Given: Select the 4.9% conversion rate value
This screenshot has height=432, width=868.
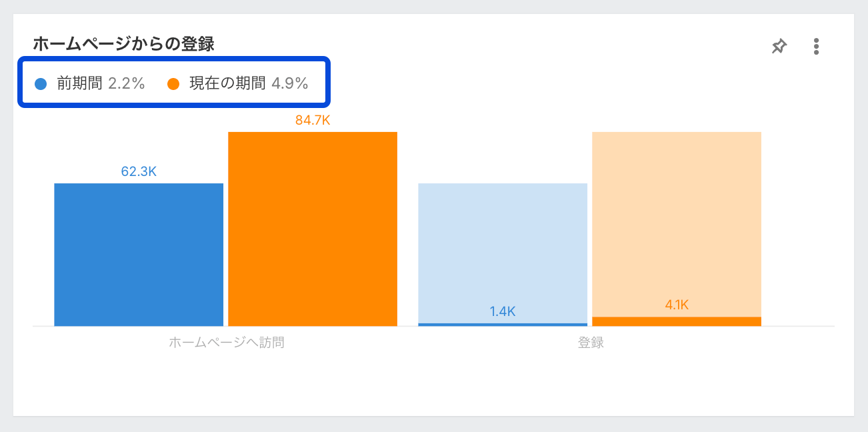Looking at the screenshot, I should point(290,83).
